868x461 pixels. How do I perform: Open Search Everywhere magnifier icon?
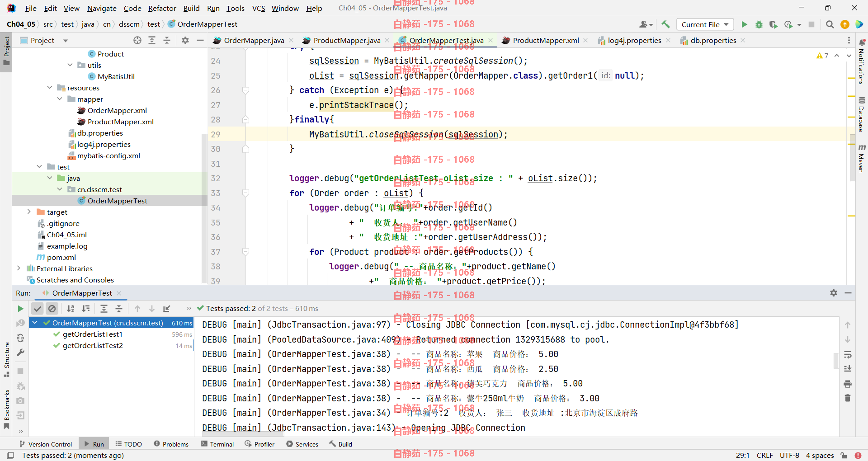[x=830, y=24]
